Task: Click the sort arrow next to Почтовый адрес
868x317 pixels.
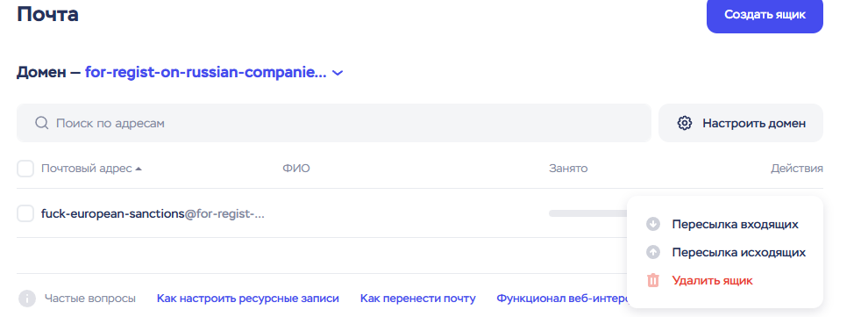Action: tap(139, 169)
